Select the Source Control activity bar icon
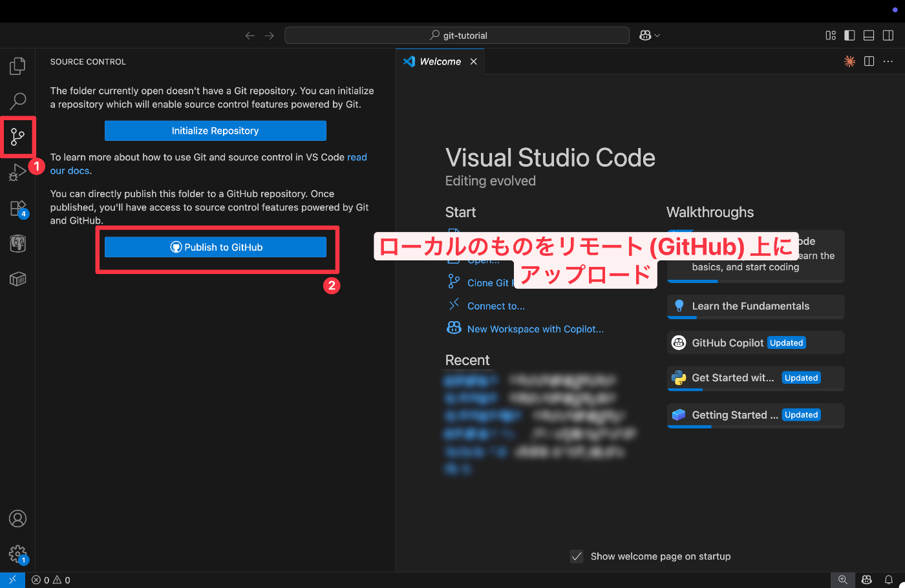 [17, 136]
